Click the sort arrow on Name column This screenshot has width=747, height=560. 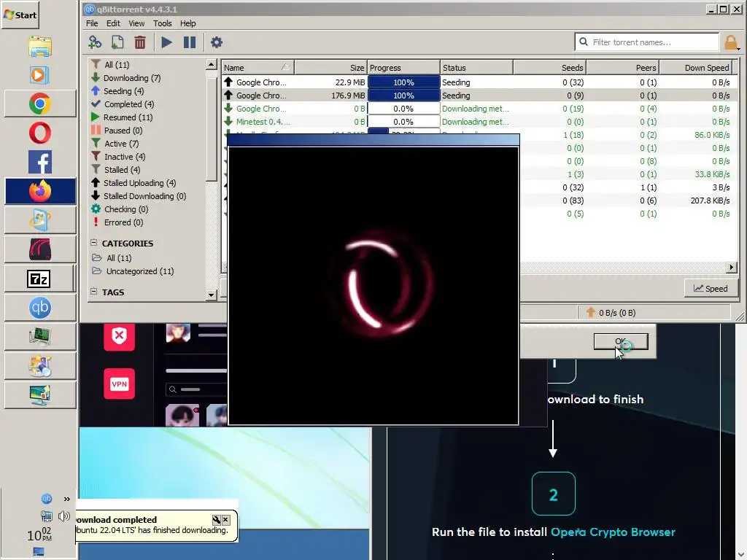click(x=285, y=67)
